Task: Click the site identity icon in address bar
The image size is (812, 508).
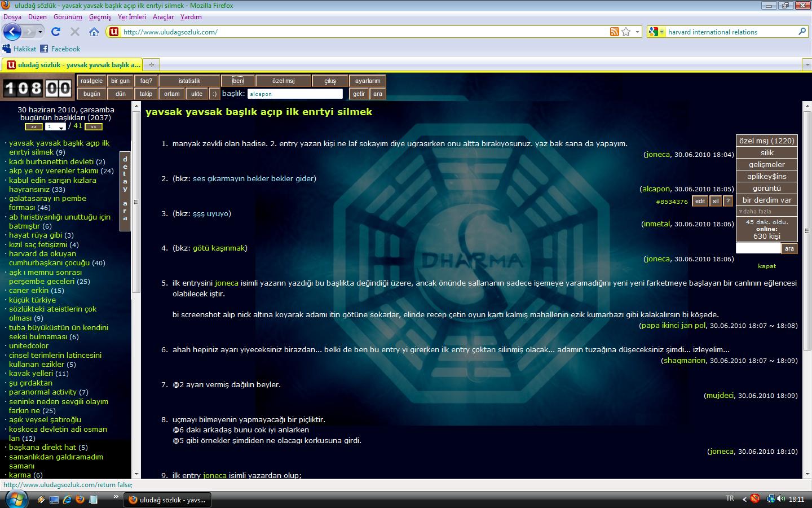Action: click(114, 32)
